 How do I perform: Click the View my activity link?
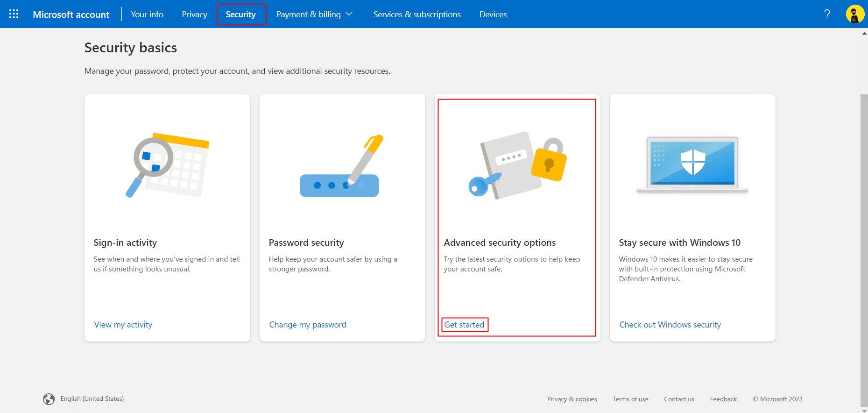123,325
